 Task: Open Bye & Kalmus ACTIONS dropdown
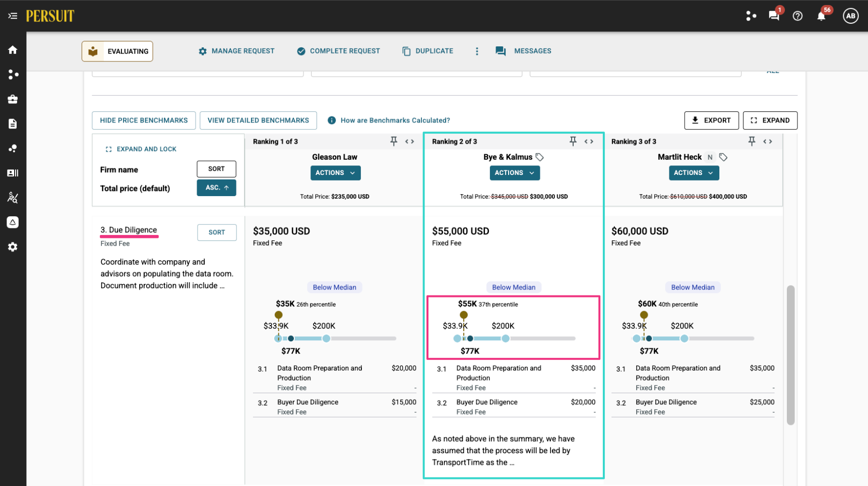click(x=515, y=173)
